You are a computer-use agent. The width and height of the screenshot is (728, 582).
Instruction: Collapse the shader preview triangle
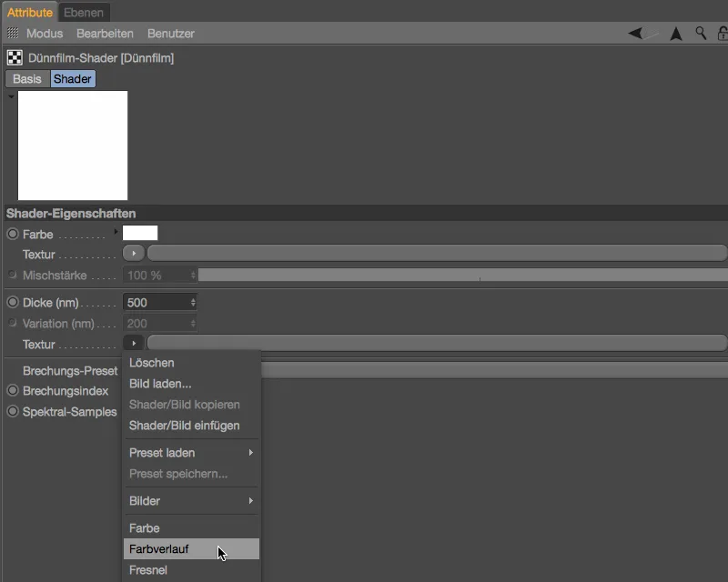point(11,96)
